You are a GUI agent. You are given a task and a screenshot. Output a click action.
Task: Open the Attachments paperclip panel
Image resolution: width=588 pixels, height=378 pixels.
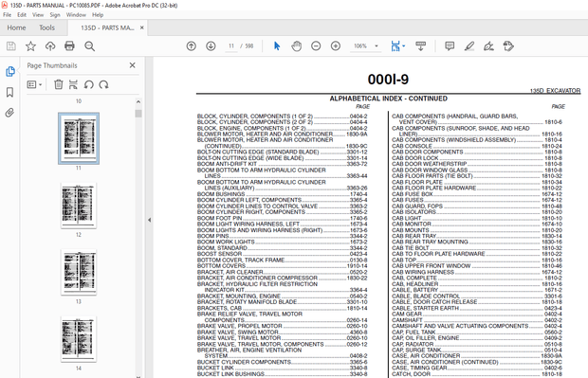click(10, 113)
